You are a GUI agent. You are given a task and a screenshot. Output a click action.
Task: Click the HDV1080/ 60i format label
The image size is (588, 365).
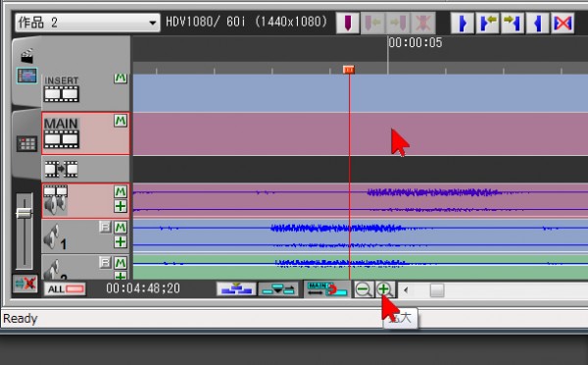point(246,22)
